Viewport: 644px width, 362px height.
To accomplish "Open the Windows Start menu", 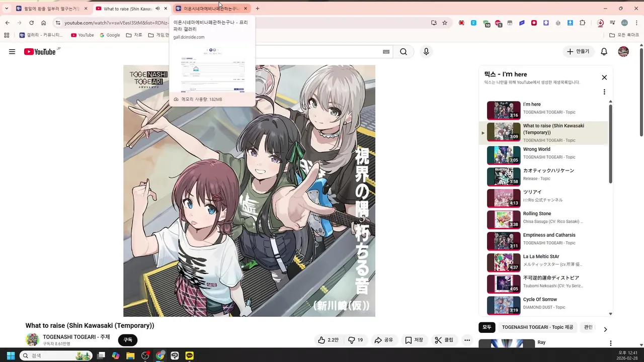I will 10,355.
